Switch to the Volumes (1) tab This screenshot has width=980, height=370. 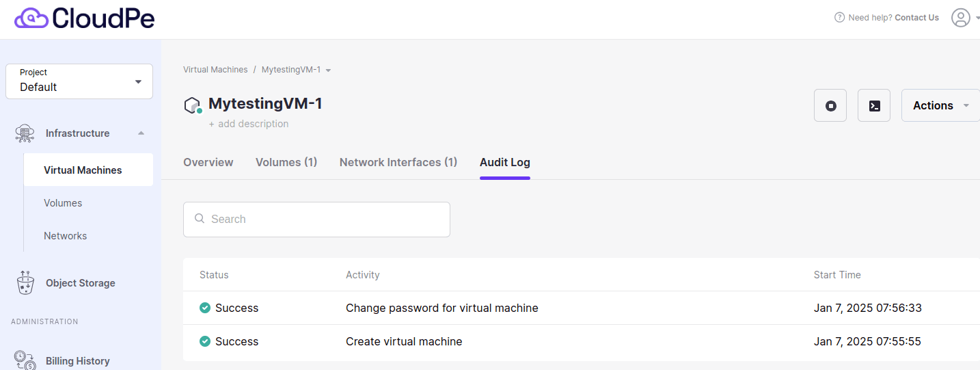coord(286,162)
